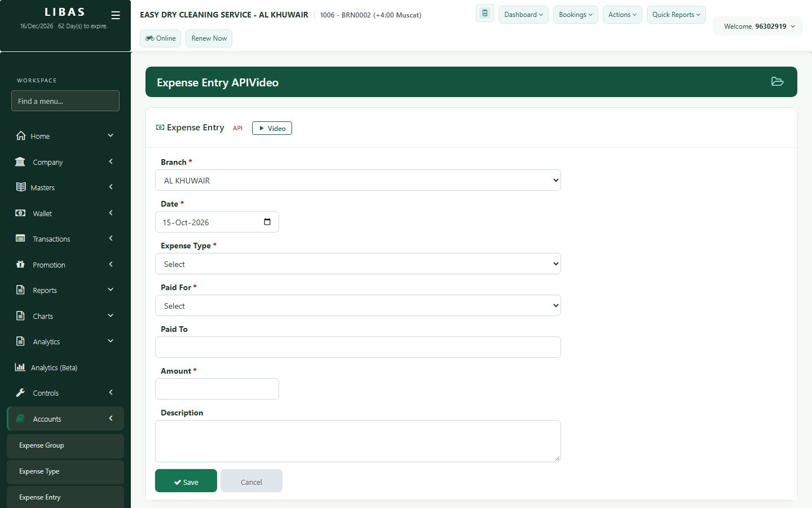Click the Transactions list icon
The image size is (812, 508).
point(20,238)
